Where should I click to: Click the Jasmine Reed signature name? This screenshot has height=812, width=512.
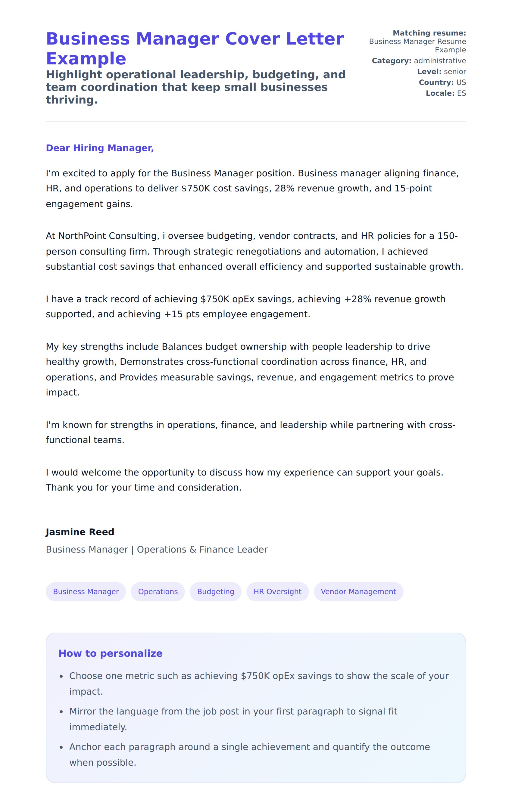click(x=80, y=532)
